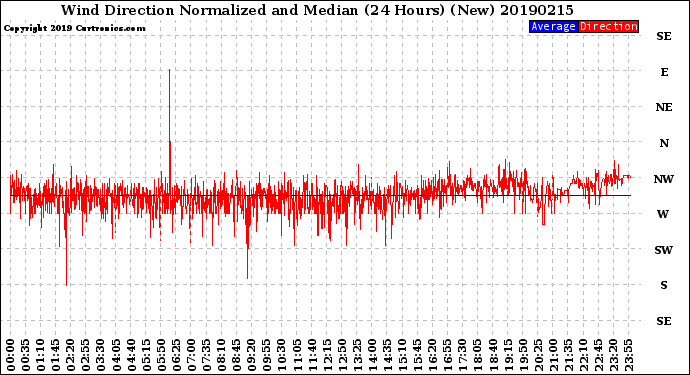Click the 14:00 time label

coord(372,355)
